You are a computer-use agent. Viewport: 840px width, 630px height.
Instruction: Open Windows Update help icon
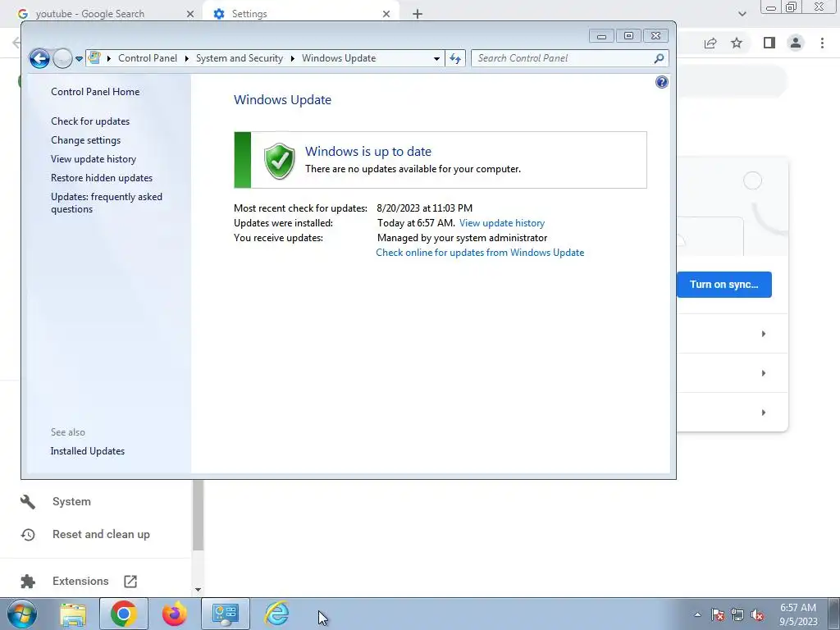point(662,82)
